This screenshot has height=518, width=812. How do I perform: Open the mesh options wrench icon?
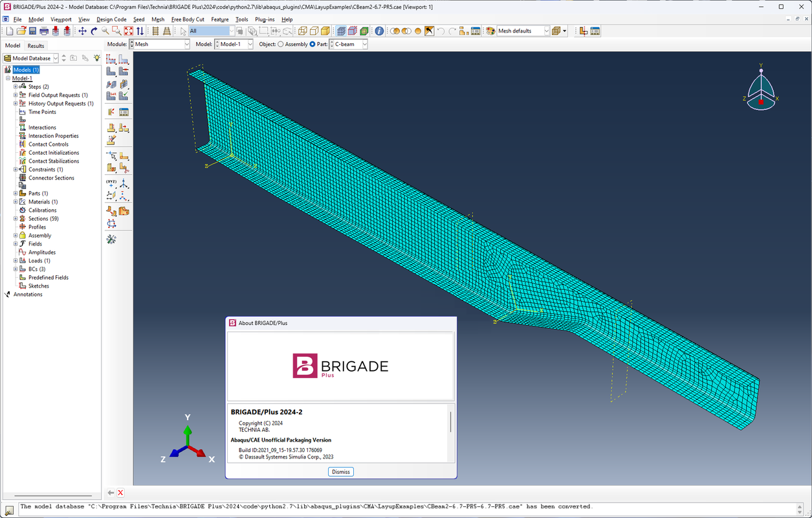pyautogui.click(x=111, y=240)
